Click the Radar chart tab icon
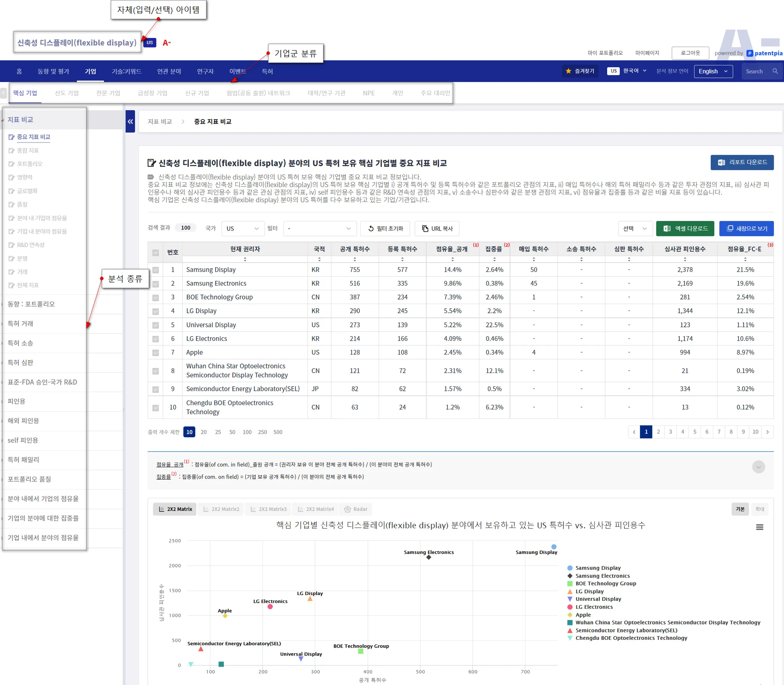This screenshot has height=685, width=784. (348, 509)
